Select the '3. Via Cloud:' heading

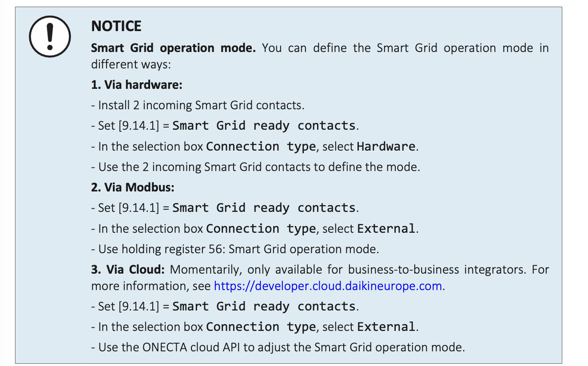pyautogui.click(x=128, y=270)
